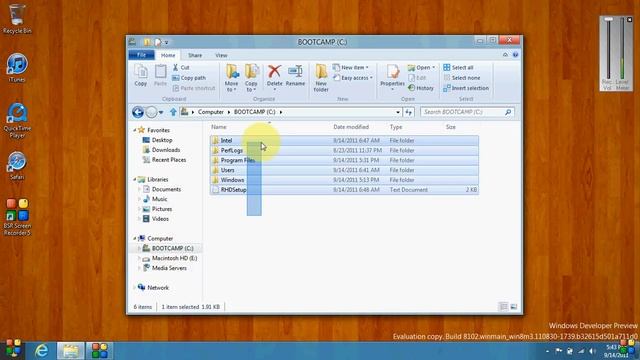This screenshot has width=640, height=360.
Task: Switch to large icons view
Action: tap(514, 307)
